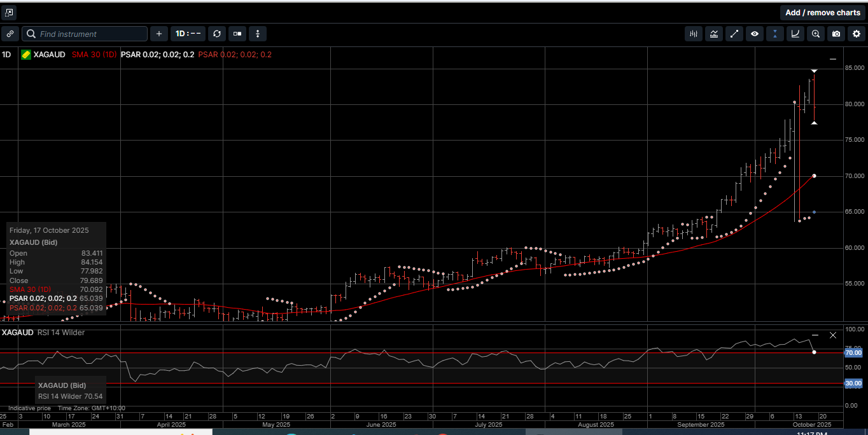
Task: Open the chart type bars icon
Action: pos(694,34)
